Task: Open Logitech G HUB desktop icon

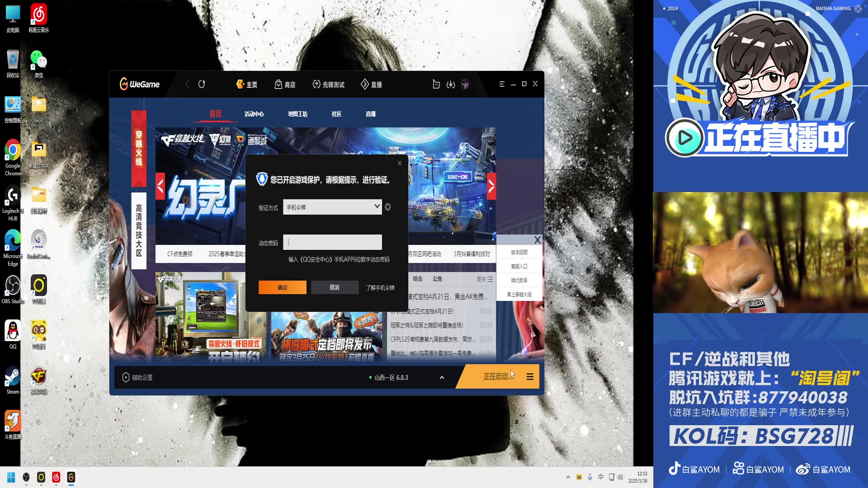Action: point(13,203)
